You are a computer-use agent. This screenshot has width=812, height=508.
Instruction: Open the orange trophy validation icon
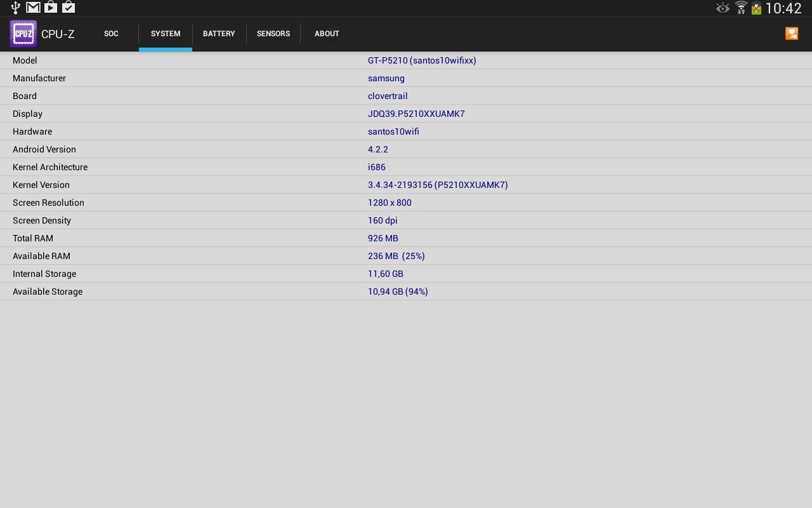point(792,34)
